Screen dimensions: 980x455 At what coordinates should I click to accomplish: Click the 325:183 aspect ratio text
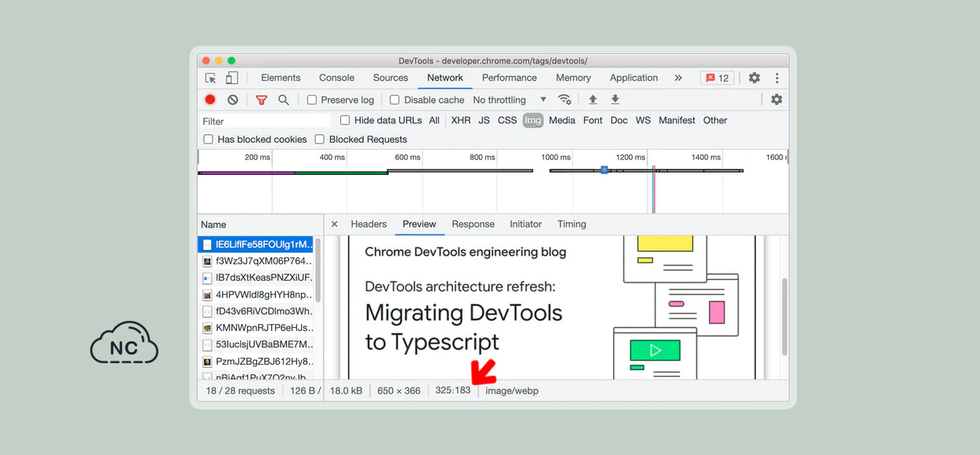click(453, 390)
